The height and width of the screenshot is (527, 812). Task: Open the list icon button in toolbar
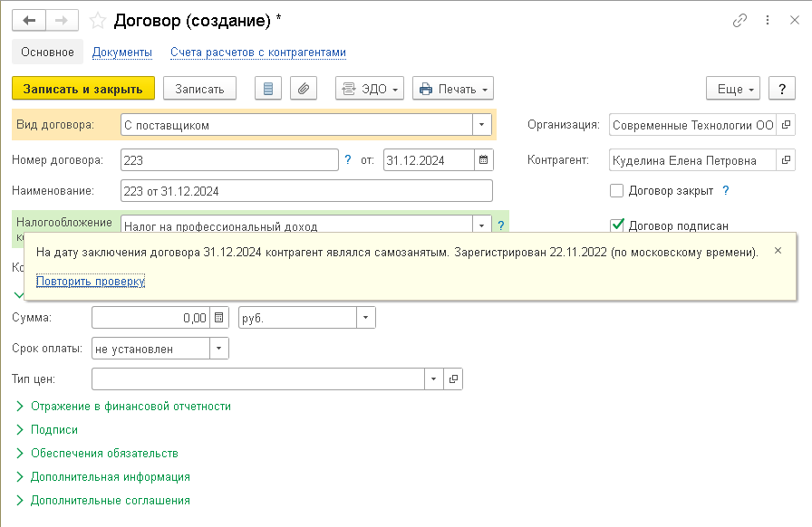[x=267, y=89]
